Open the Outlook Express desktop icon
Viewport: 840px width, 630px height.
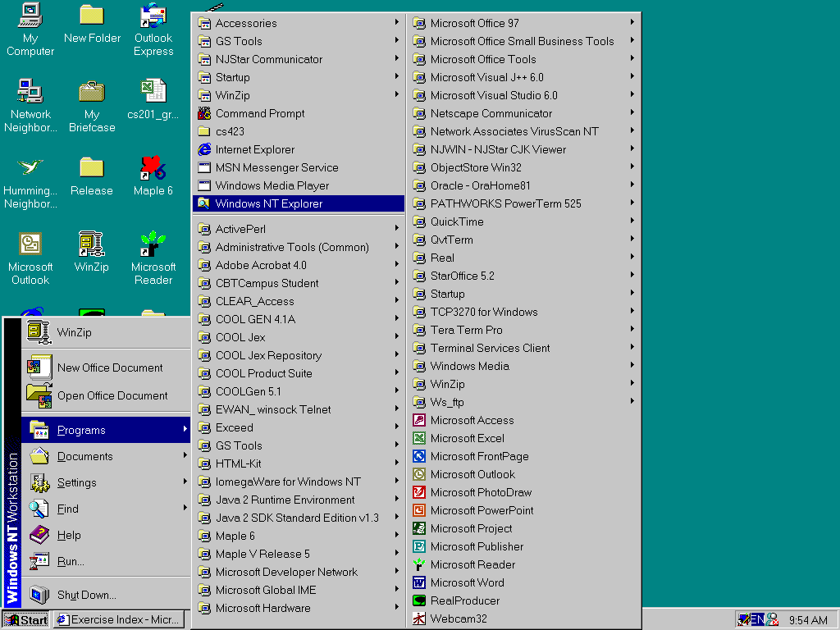pyautogui.click(x=153, y=16)
